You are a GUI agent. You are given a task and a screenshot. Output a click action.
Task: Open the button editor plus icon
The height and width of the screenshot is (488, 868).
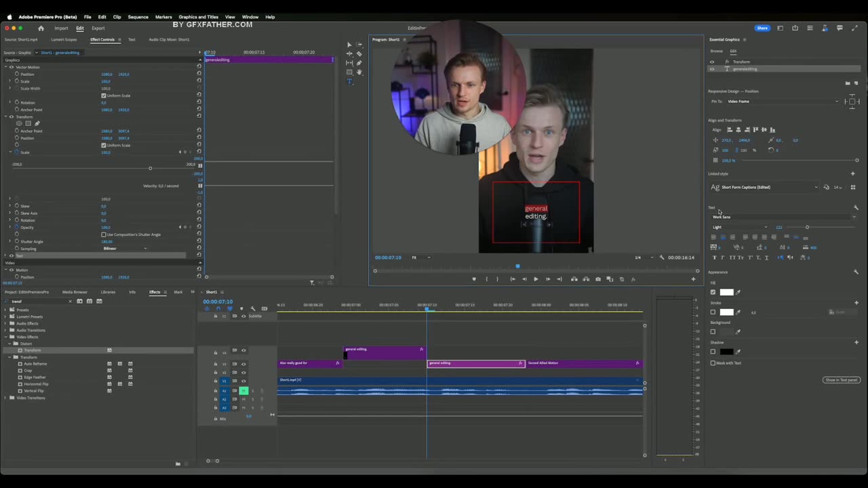pyautogui.click(x=693, y=279)
